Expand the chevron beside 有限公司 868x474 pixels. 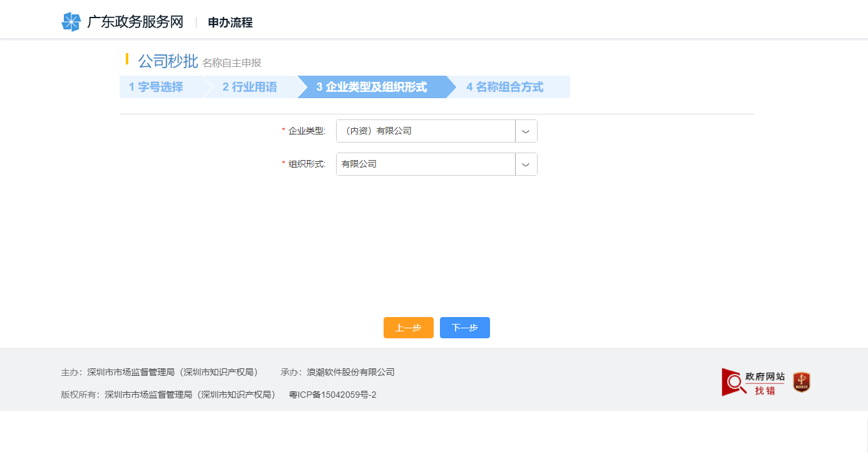(526, 164)
